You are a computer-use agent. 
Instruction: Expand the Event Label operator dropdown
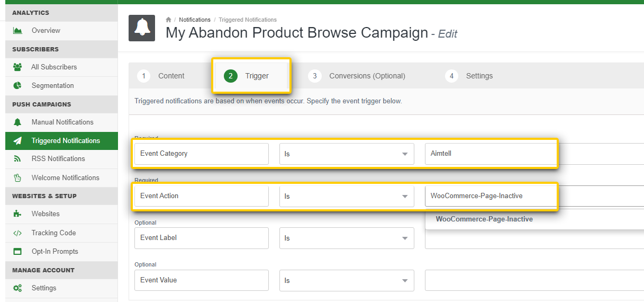click(x=347, y=238)
